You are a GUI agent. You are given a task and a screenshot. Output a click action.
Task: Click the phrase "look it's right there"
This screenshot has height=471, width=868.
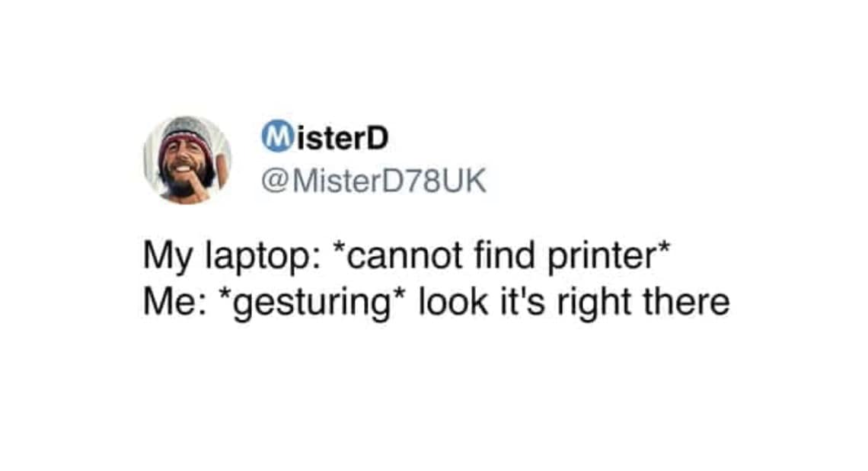coord(574,303)
